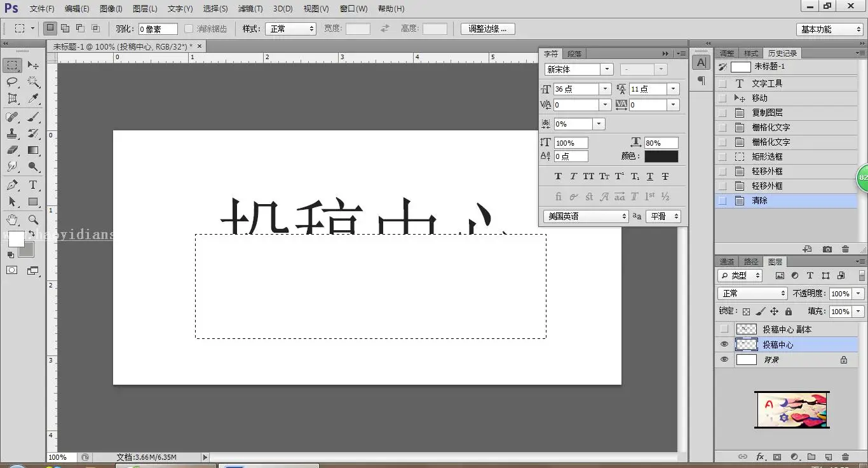Show the 投稿中心 副本 layer
The height and width of the screenshot is (468, 868).
(x=724, y=329)
